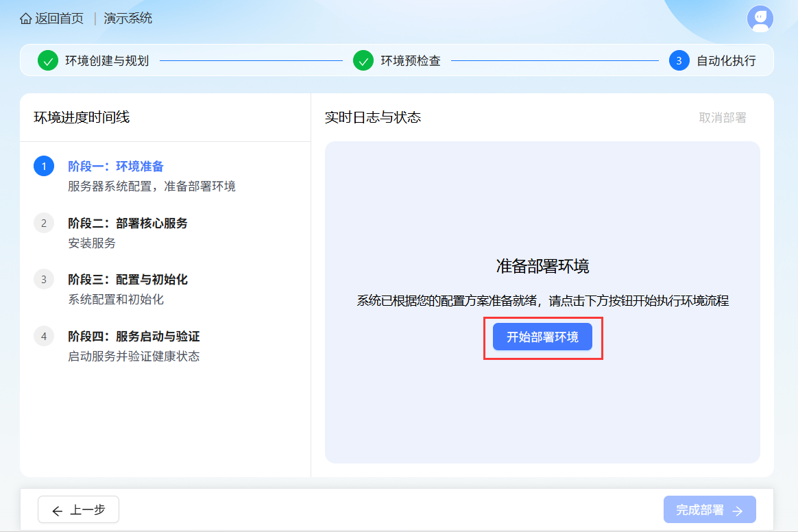Select 阶段三：配置与初始化 in timeline
Screen dimensions: 798x532
128,280
